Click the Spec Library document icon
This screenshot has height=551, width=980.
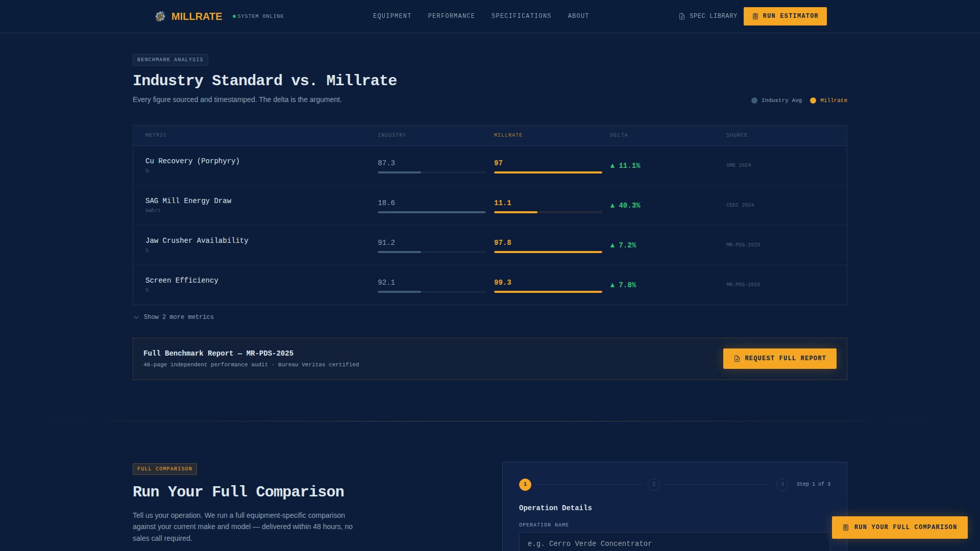[x=682, y=16]
